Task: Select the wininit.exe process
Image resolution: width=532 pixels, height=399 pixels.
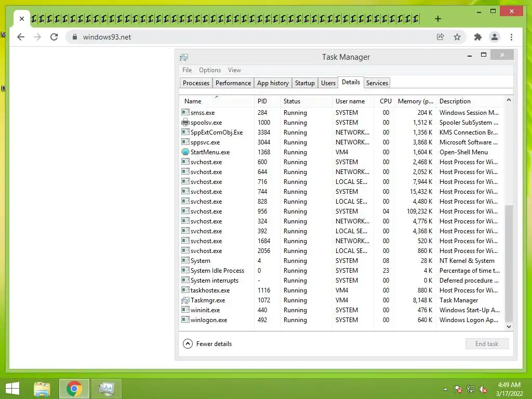Action: (342, 310)
